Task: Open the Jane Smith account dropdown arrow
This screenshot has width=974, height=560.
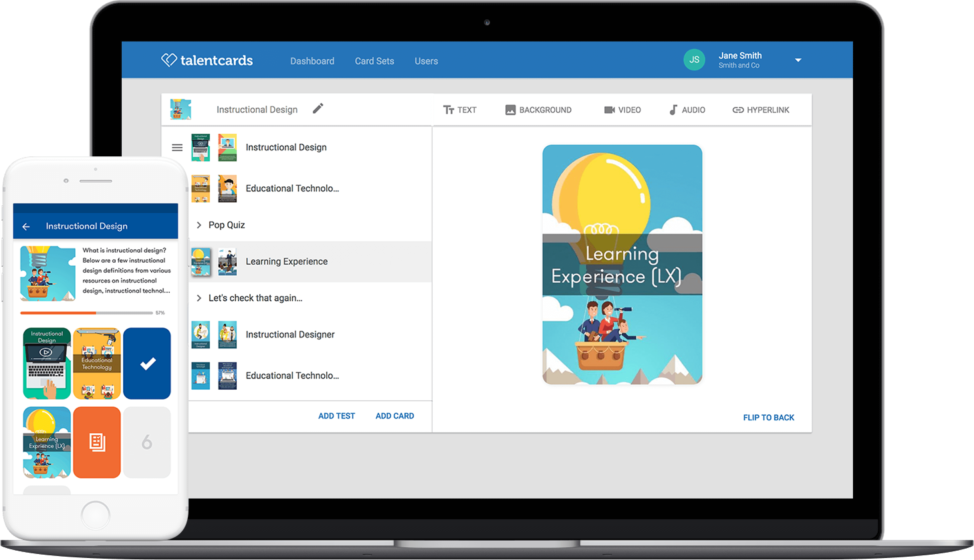Action: click(x=798, y=60)
